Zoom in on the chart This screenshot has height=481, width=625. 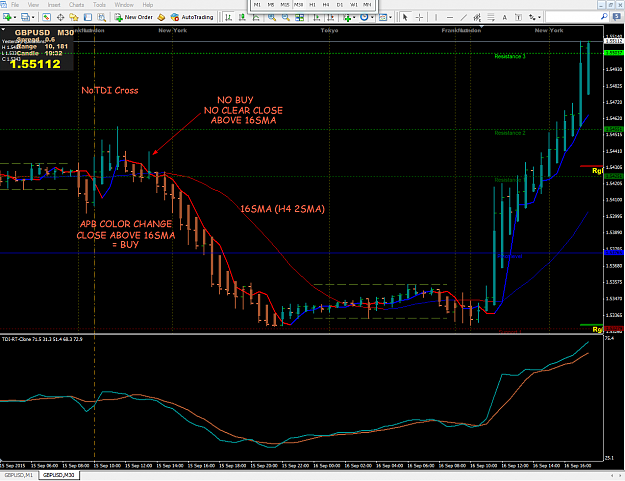pyautogui.click(x=272, y=17)
